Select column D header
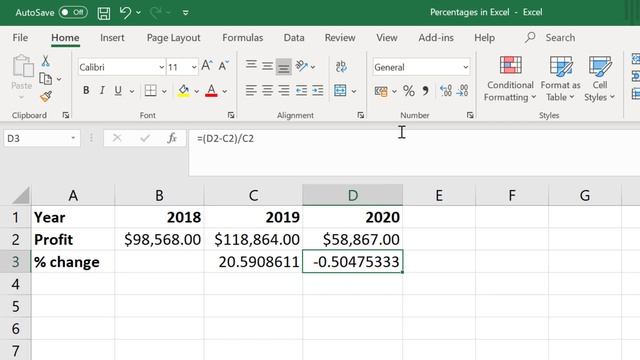Image resolution: width=640 pixels, height=360 pixels. 353,195
